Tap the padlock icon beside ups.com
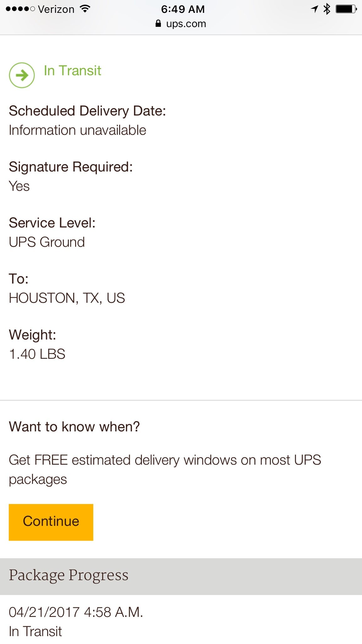This screenshot has width=362, height=644. [x=158, y=24]
